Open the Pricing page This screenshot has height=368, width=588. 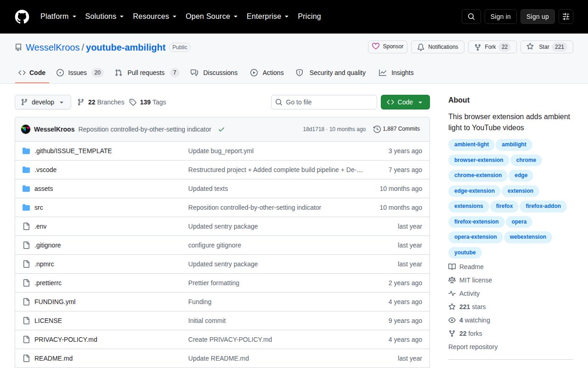(309, 17)
